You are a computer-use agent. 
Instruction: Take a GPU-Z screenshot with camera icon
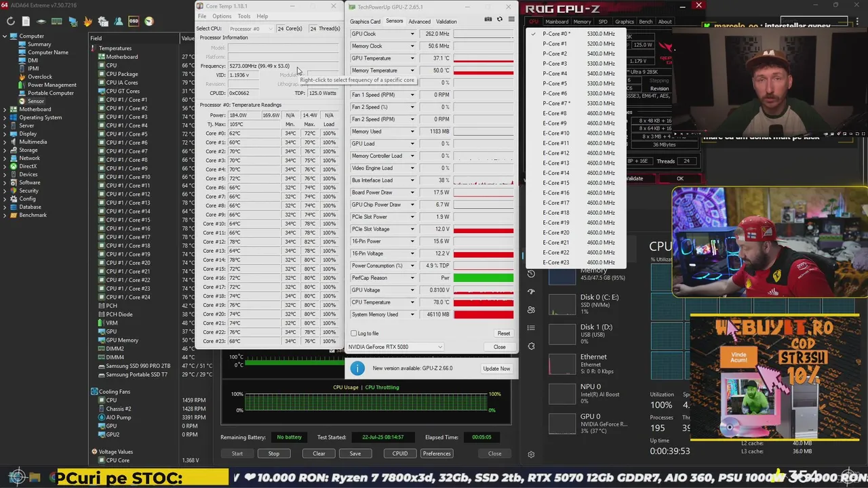tap(488, 20)
